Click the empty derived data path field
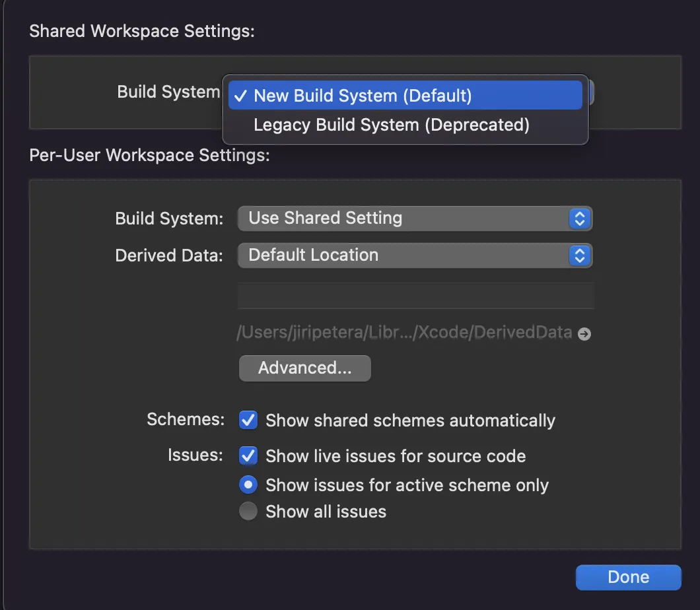The width and height of the screenshot is (700, 610). coord(415,296)
